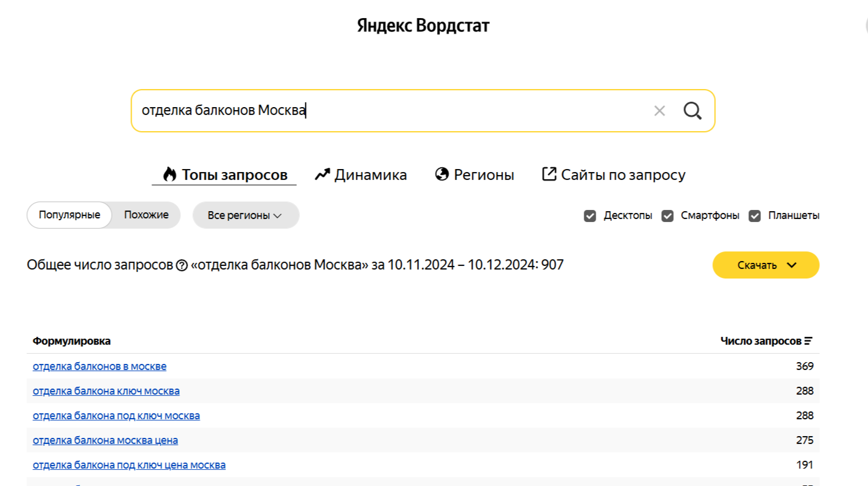Switch to the Динамика tab
868x486 pixels.
pos(361,175)
